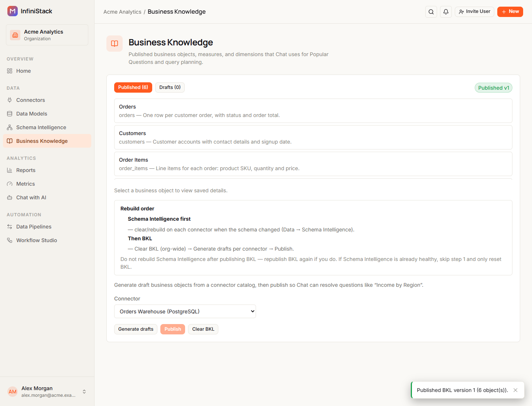This screenshot has height=406, width=532.
Task: Click the Publish button
Action: 173,329
